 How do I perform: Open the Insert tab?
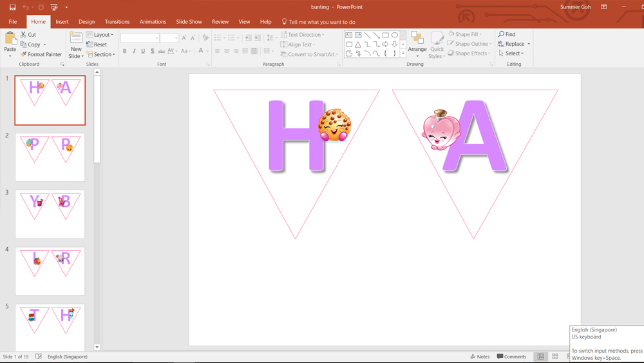[62, 22]
